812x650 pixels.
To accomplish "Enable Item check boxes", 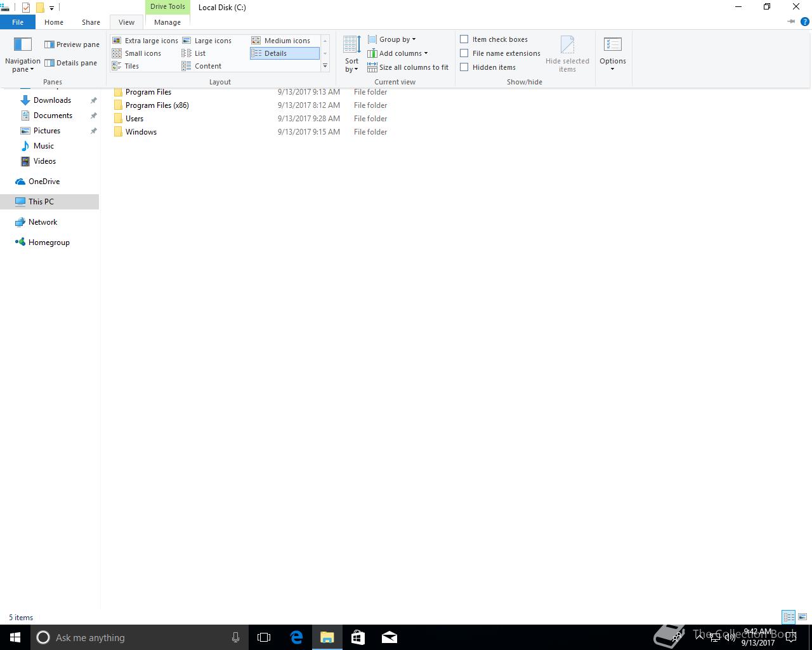I will tap(464, 39).
